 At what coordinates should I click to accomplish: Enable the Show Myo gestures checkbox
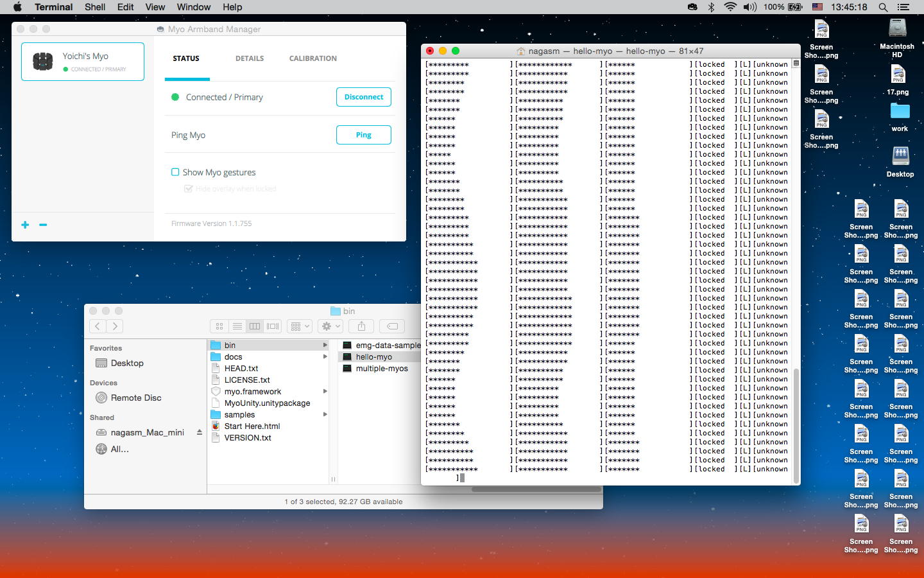[175, 172]
